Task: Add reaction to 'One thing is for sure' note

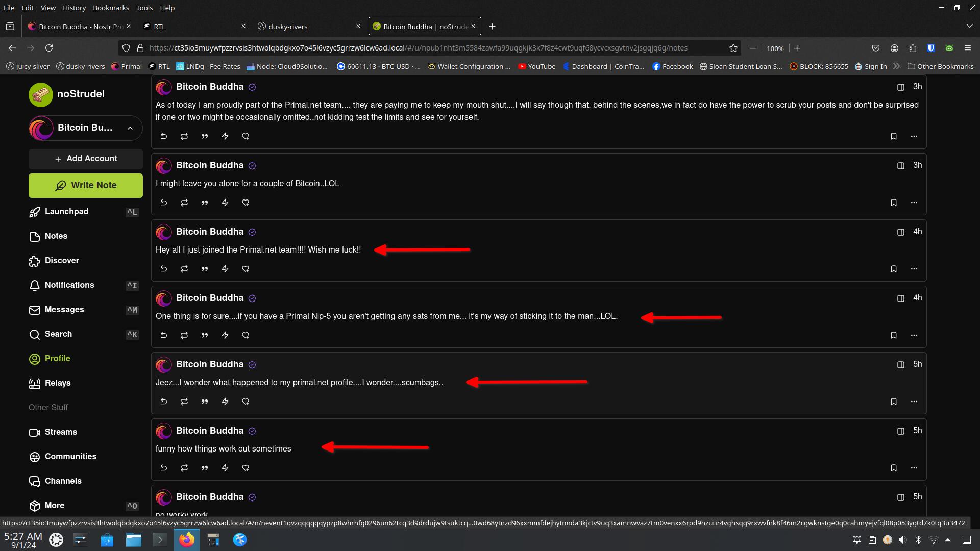Action: (246, 335)
